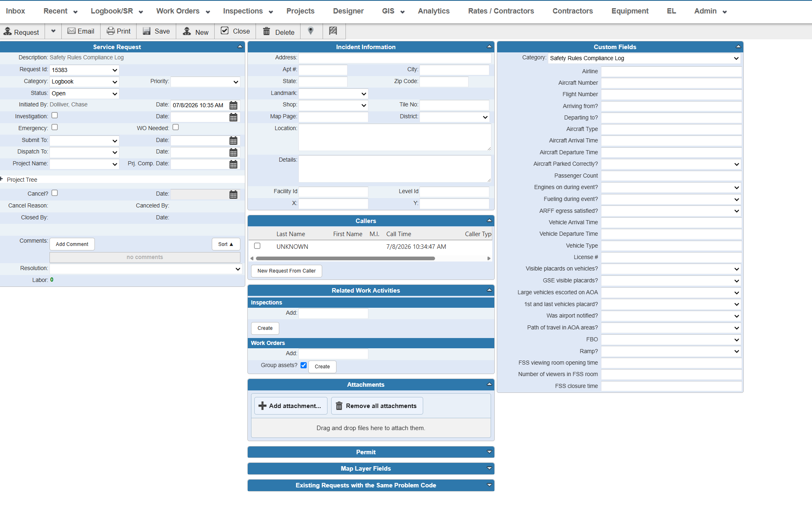Click the Request toolbar icon
This screenshot has width=812, height=505.
[8, 31]
